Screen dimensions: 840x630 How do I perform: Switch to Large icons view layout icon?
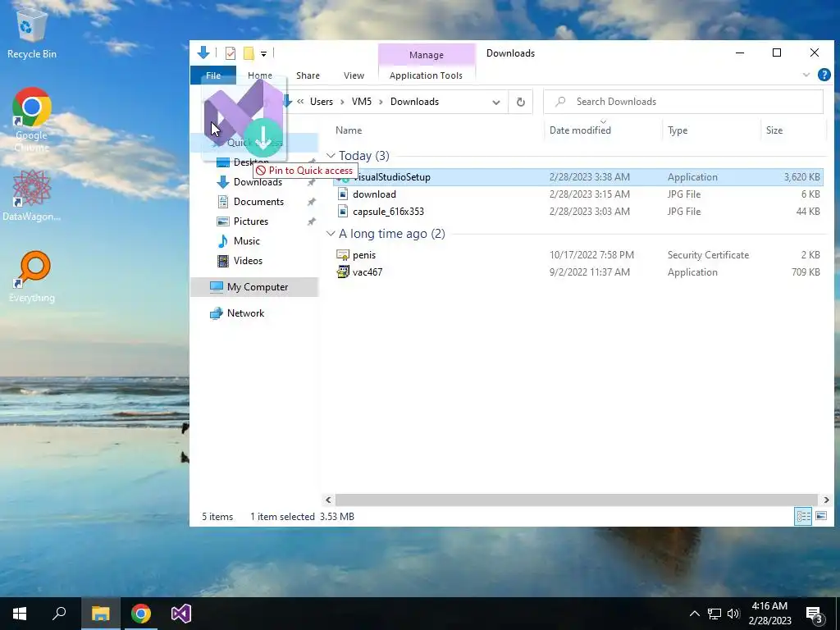click(x=820, y=517)
